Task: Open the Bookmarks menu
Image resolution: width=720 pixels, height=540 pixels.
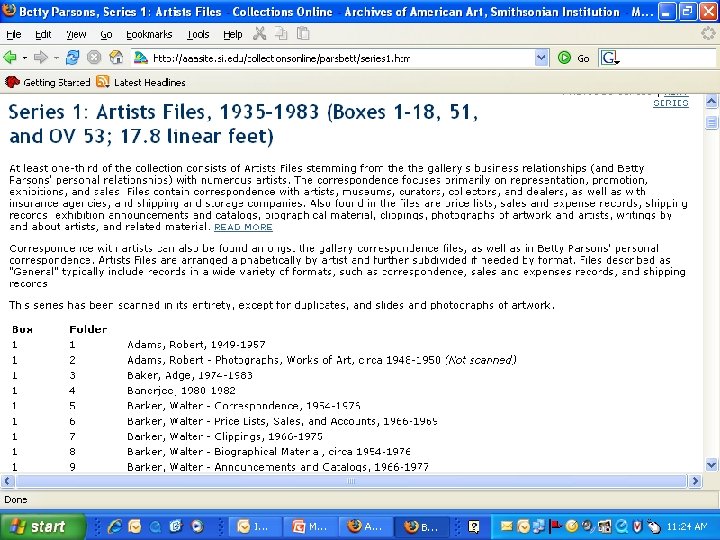Action: pos(149,34)
